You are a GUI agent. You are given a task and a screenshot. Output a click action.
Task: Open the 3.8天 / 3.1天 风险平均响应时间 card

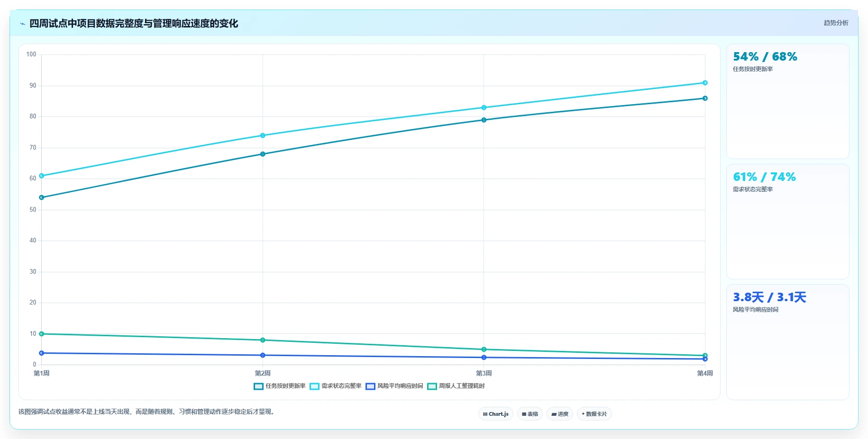[x=787, y=342]
